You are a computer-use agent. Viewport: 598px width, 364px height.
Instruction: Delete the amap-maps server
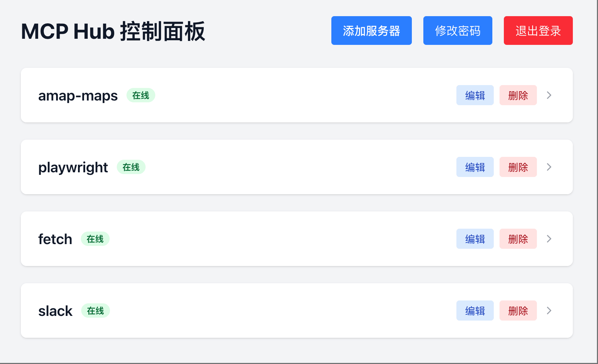click(x=518, y=95)
